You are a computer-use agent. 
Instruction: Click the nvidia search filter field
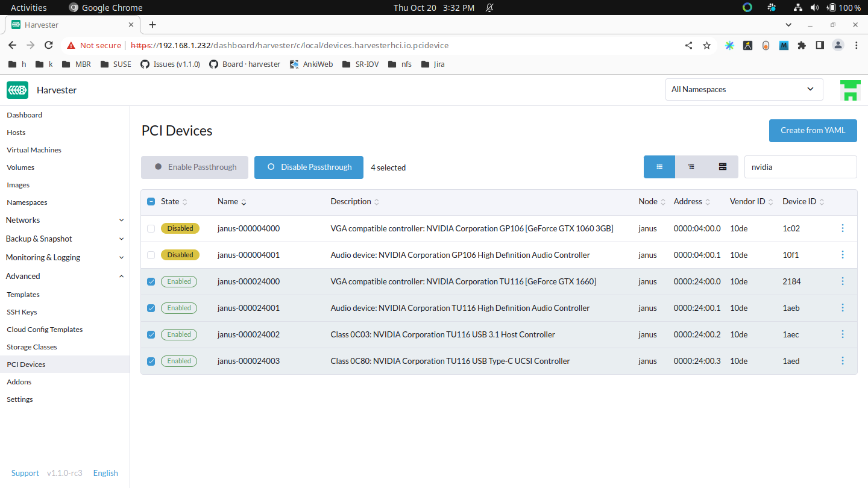coord(800,167)
